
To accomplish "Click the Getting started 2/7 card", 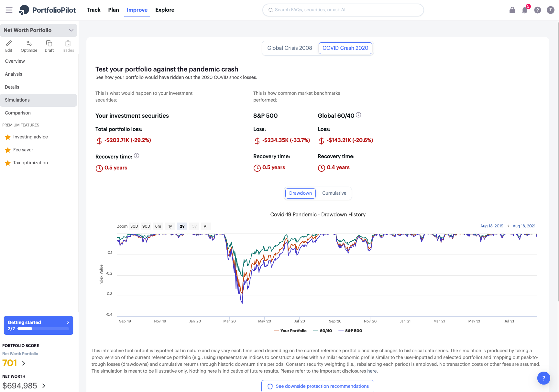I will click(x=38, y=325).
